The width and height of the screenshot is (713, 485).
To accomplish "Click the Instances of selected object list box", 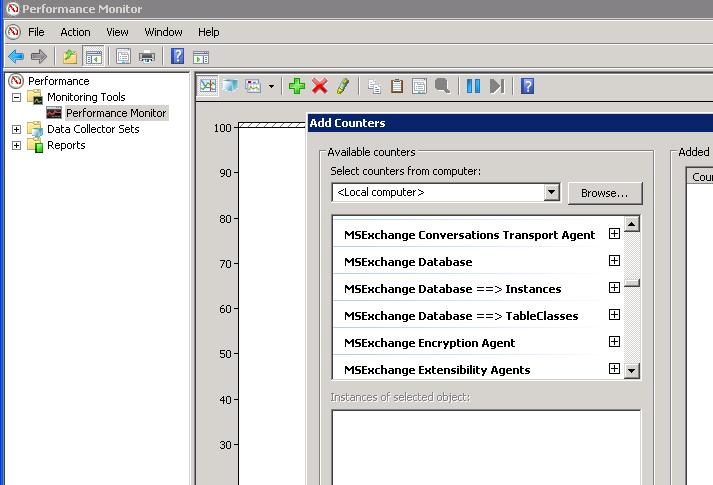I will (x=486, y=447).
